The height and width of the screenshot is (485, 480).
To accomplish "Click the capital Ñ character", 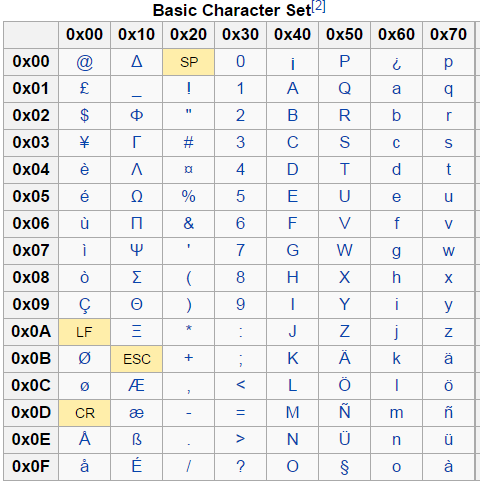I will (345, 412).
